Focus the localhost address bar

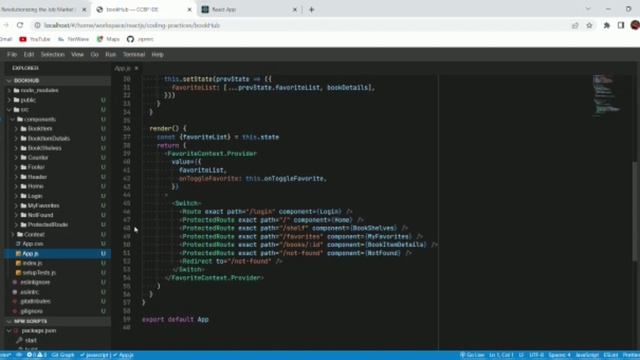tap(302, 25)
